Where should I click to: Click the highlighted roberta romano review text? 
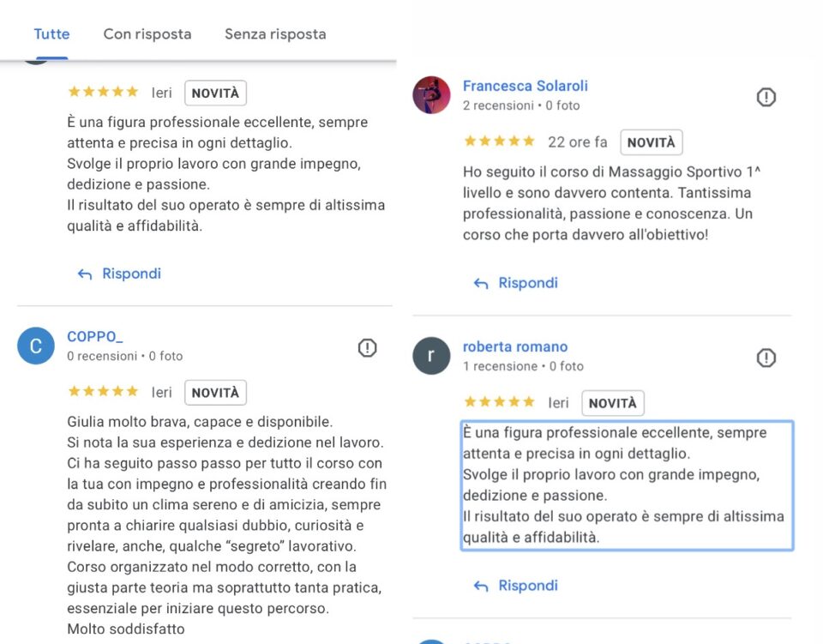click(x=626, y=485)
